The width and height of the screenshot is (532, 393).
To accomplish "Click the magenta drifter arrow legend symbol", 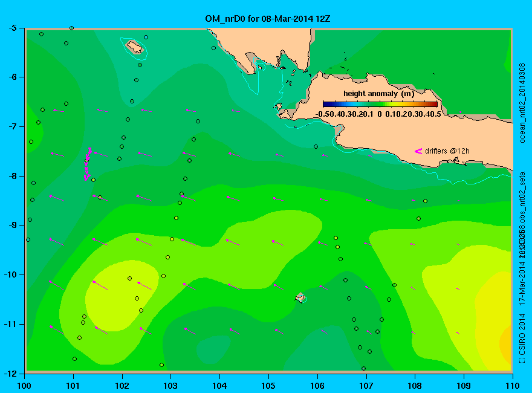I will coord(418,151).
